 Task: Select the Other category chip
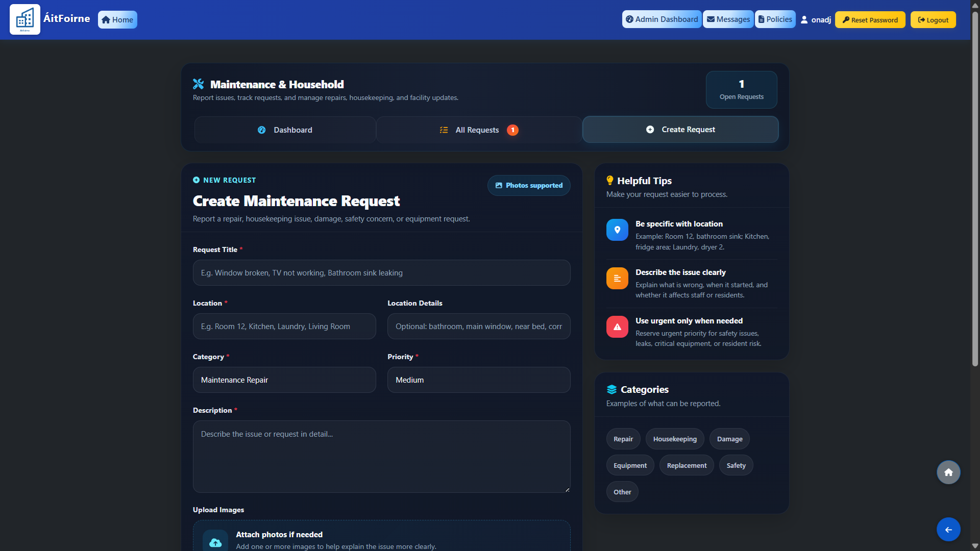[622, 492]
